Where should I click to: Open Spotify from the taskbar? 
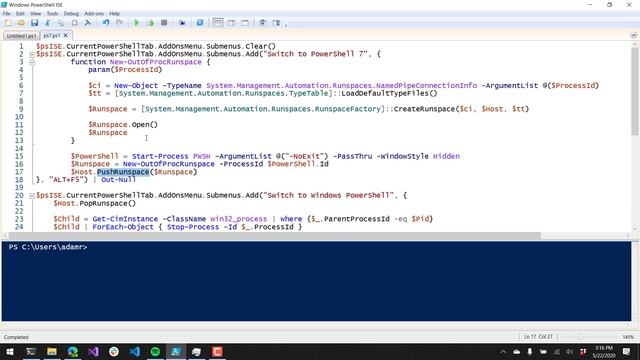click(x=155, y=351)
